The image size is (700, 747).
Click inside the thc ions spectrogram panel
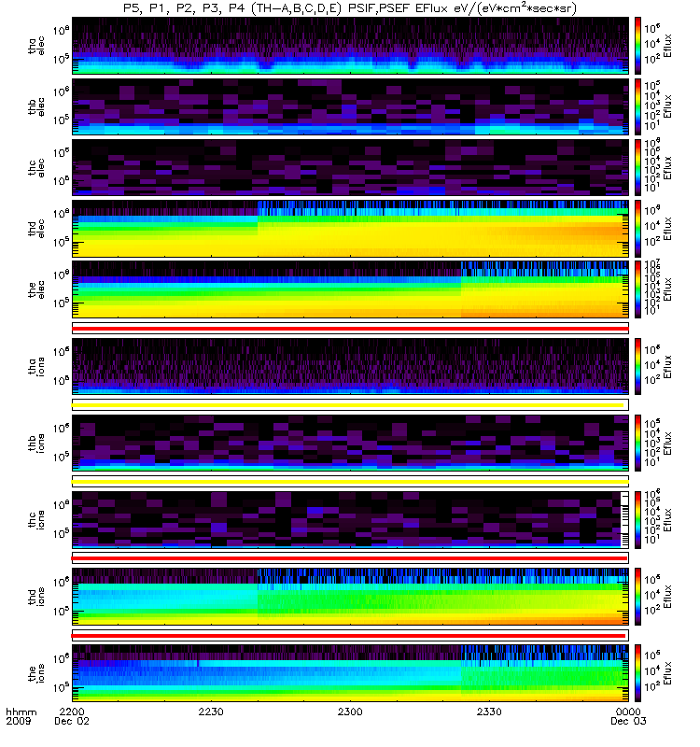coord(350,520)
